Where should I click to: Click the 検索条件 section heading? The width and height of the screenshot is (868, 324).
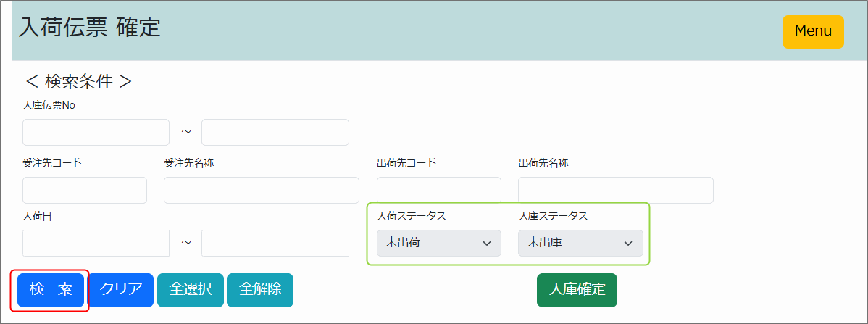pyautogui.click(x=78, y=82)
